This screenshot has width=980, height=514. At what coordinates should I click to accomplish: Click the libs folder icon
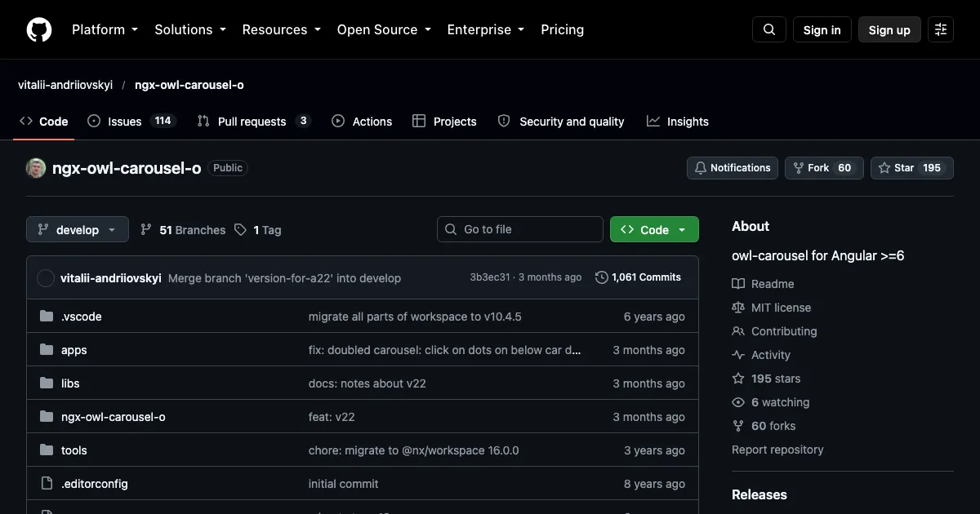pyautogui.click(x=47, y=383)
